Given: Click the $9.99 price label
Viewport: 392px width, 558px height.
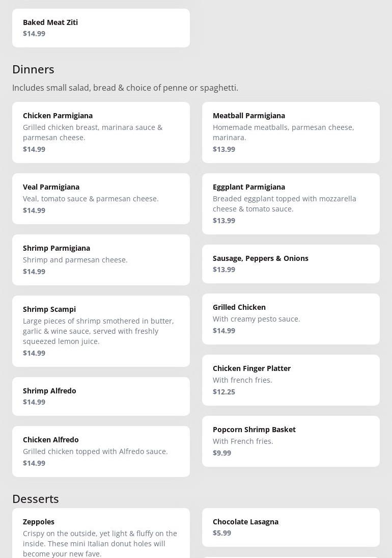Looking at the screenshot, I should 222,453.
